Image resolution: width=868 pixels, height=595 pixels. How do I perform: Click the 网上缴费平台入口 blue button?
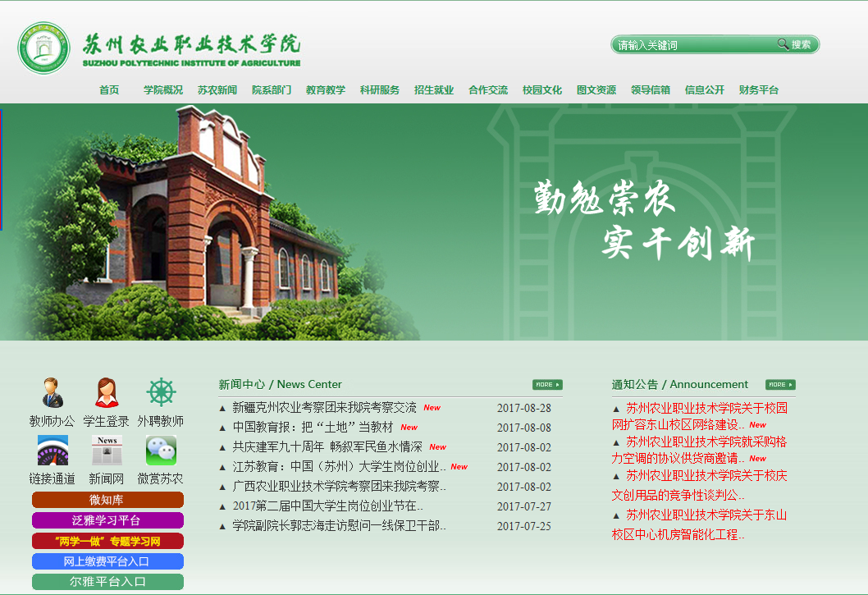click(x=107, y=561)
